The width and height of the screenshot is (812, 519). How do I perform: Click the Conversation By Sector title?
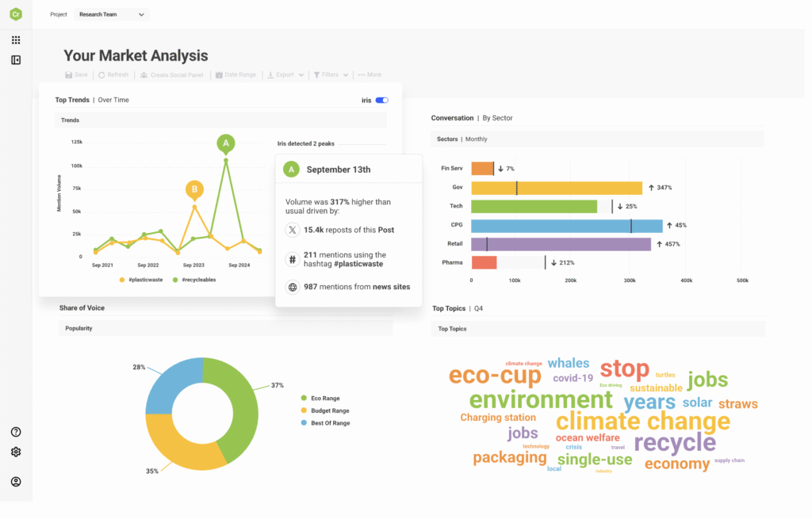[x=472, y=118]
